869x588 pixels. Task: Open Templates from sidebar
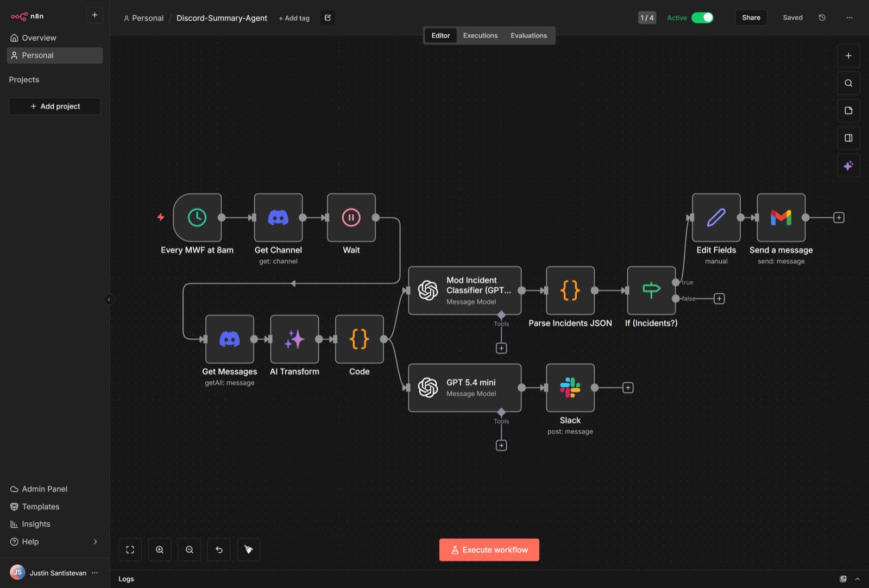tap(54, 507)
